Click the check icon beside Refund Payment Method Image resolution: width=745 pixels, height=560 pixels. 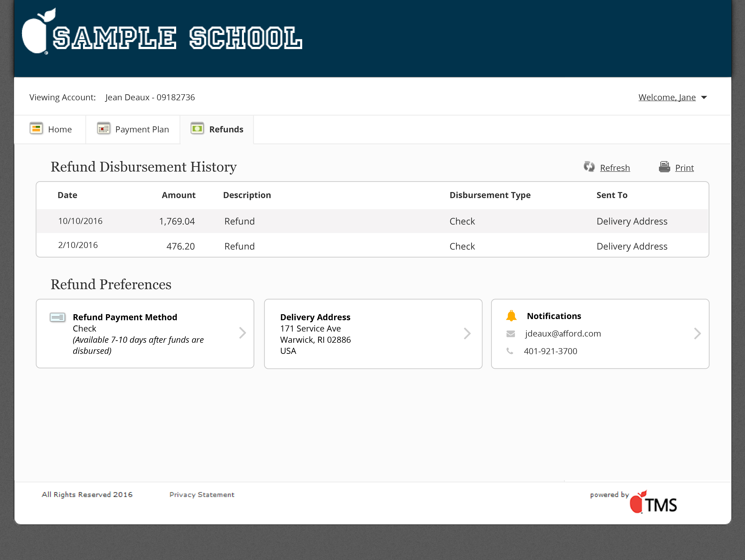57,317
